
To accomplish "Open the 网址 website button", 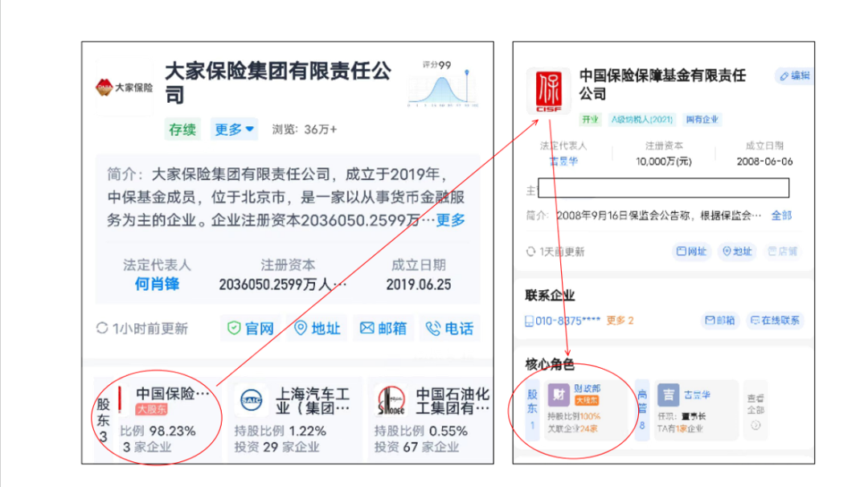I will [692, 252].
